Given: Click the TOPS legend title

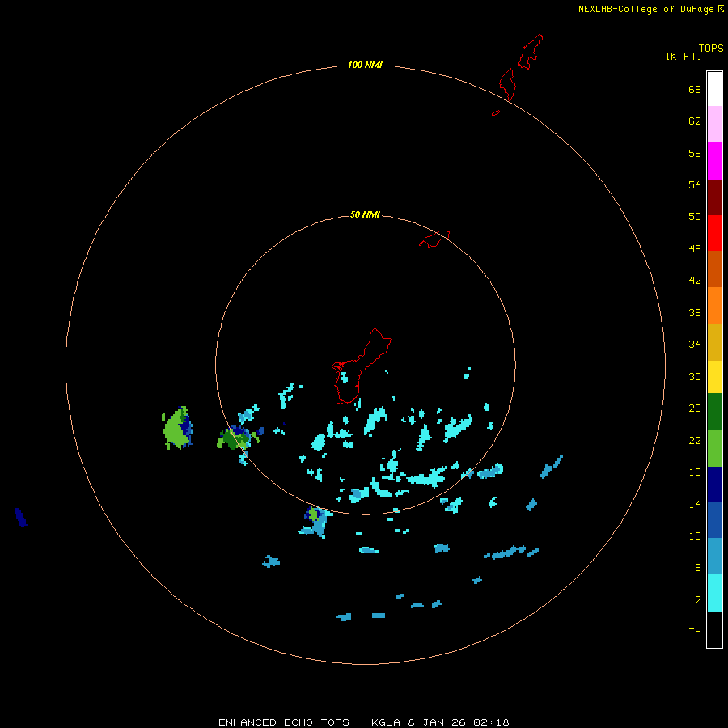Looking at the screenshot, I should [711, 48].
